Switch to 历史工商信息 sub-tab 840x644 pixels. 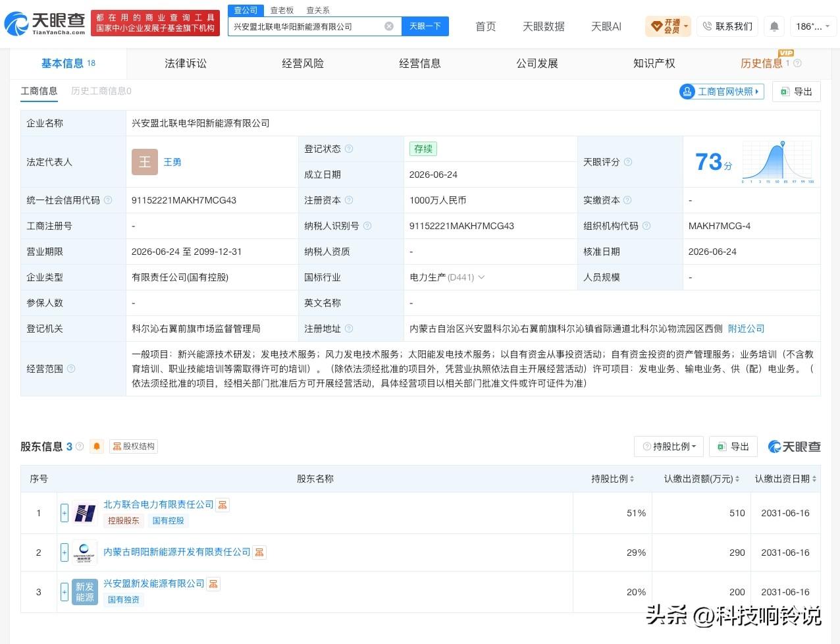click(x=101, y=91)
